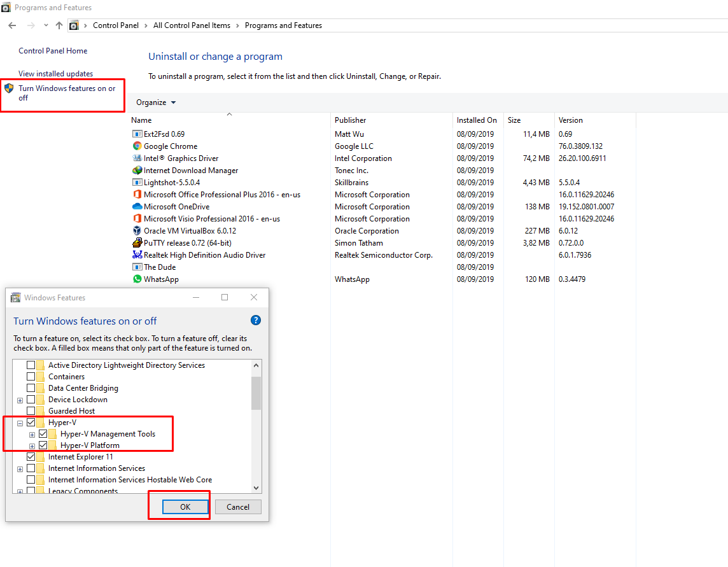Screen dimensions: 728x567
Task: Click Control Panel breadcrumb in address bar
Action: pos(116,25)
